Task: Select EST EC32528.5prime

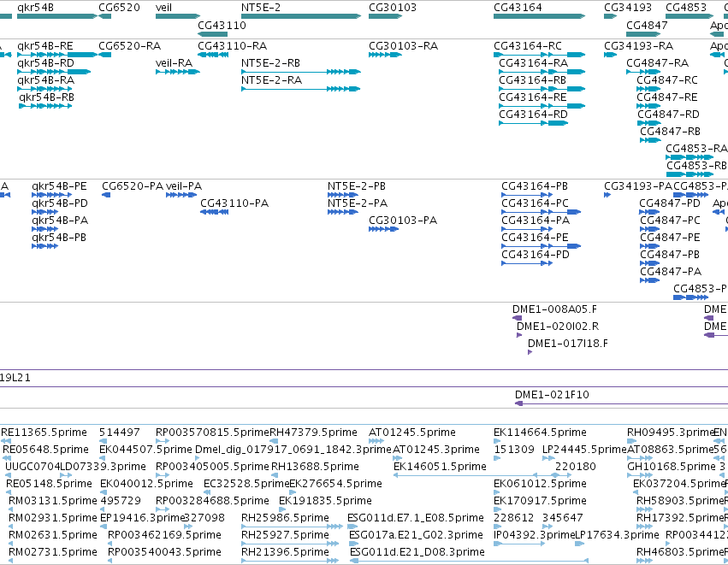Action: [207, 492]
